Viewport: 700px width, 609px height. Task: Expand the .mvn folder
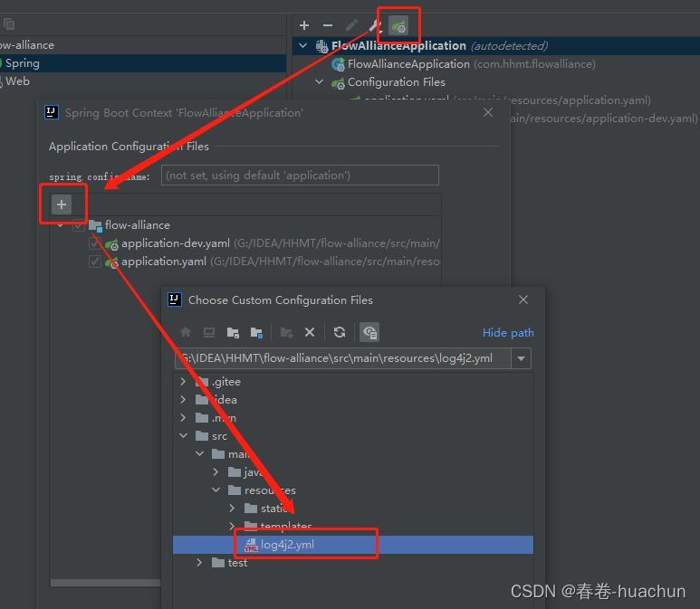[x=183, y=418]
